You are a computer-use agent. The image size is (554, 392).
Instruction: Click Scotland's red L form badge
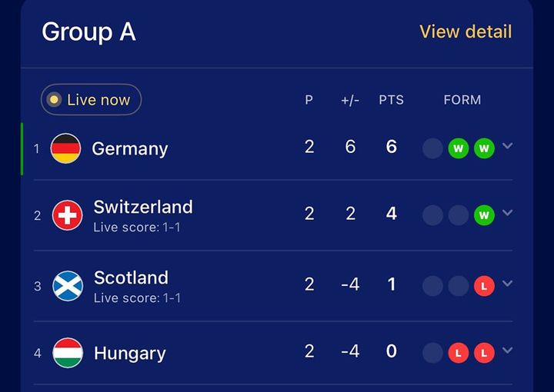(x=484, y=286)
